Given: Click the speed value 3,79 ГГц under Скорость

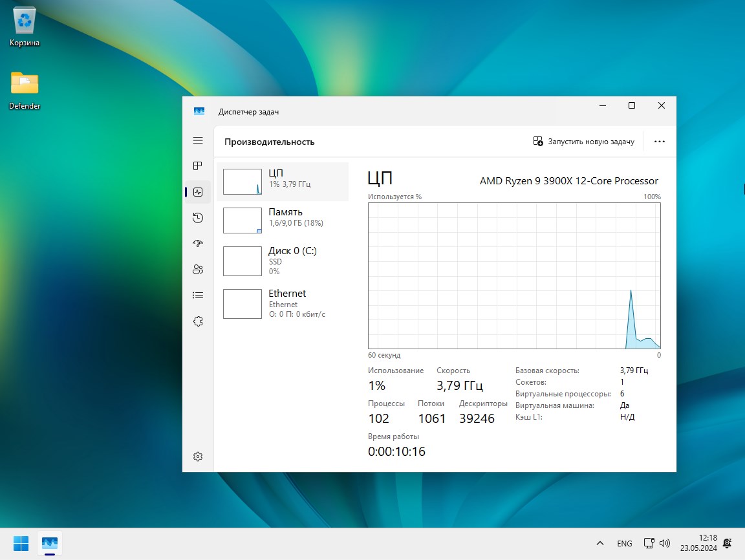Looking at the screenshot, I should [x=459, y=385].
